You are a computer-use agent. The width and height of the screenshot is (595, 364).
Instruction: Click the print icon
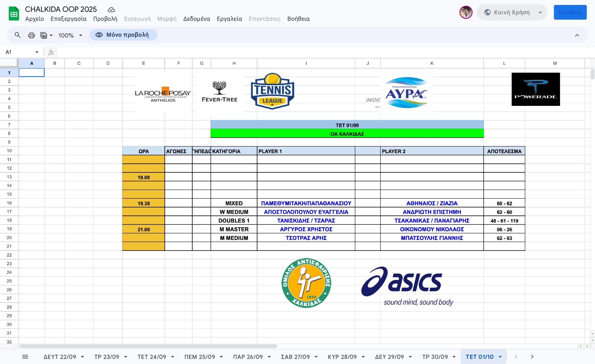click(x=31, y=36)
